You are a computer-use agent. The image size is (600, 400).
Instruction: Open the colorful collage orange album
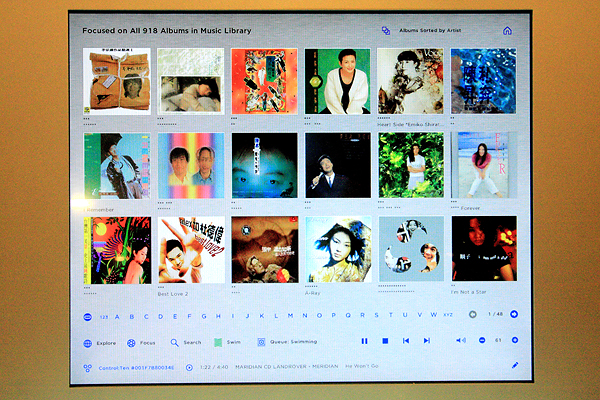coord(264,81)
